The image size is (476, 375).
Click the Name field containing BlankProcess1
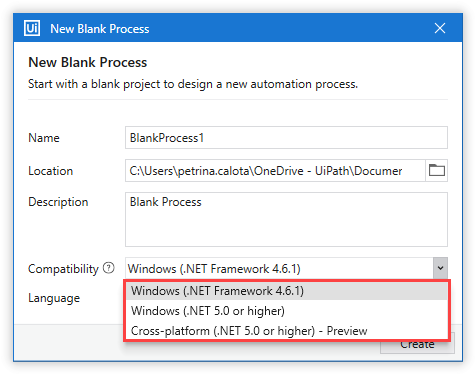pyautogui.click(x=286, y=137)
